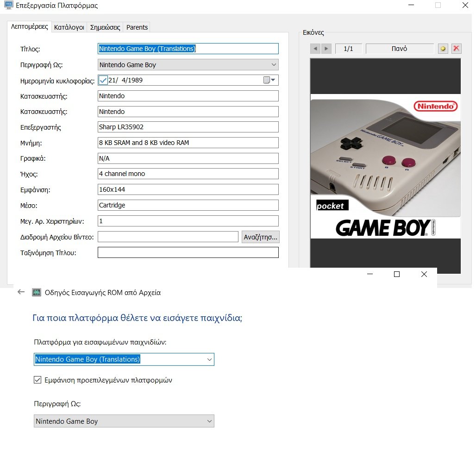476x452 pixels.
Task: Maximize the ROM import wizard window
Action: click(397, 274)
